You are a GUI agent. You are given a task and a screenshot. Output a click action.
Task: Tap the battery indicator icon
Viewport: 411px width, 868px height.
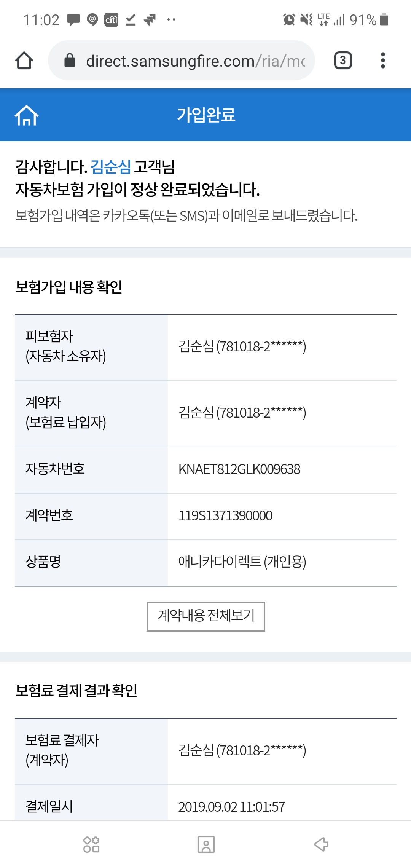click(x=384, y=19)
